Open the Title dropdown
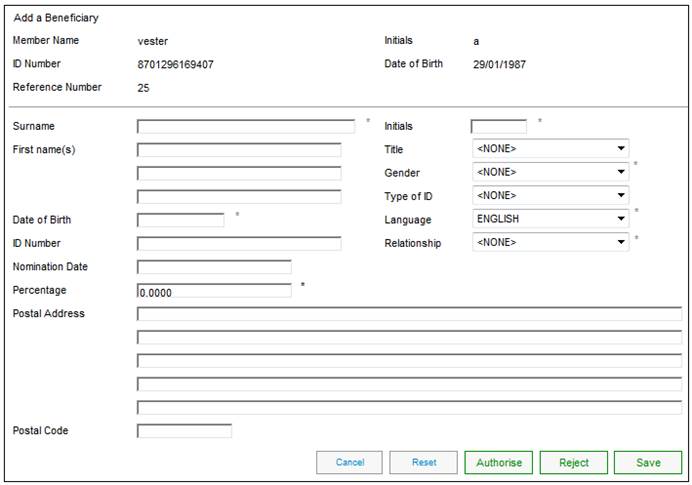 [550, 149]
